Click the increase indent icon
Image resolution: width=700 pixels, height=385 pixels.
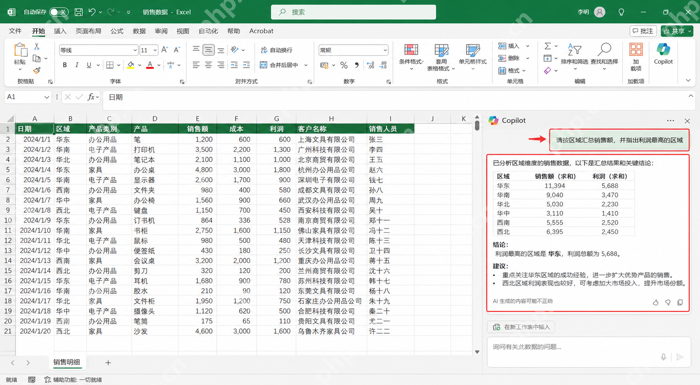[246, 65]
